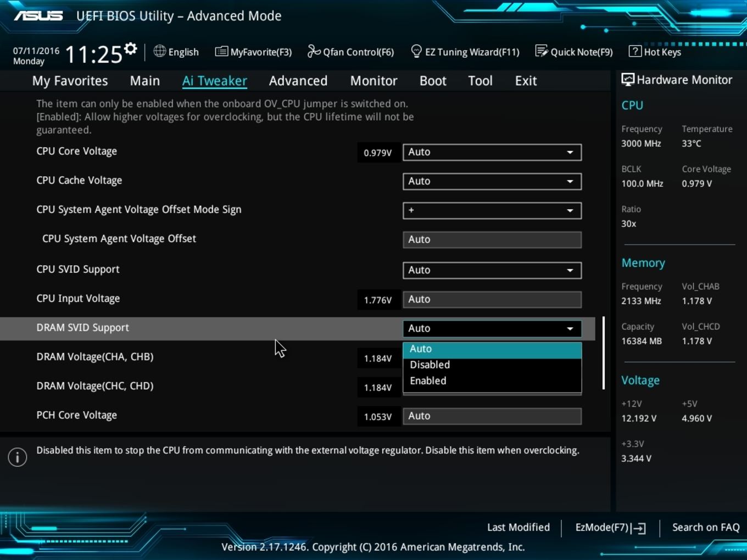Open the Offset Mode Sign dropdown
Viewport: 747px width, 560px height.
492,210
